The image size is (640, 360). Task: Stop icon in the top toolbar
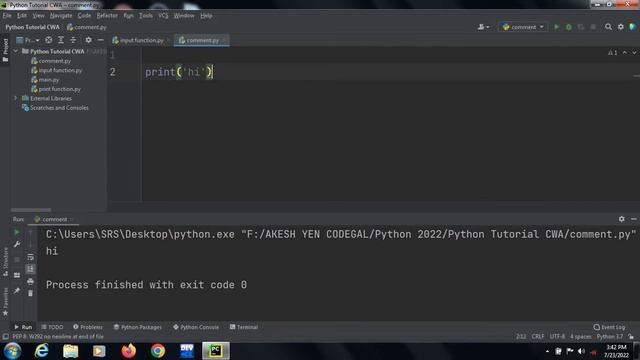click(593, 27)
